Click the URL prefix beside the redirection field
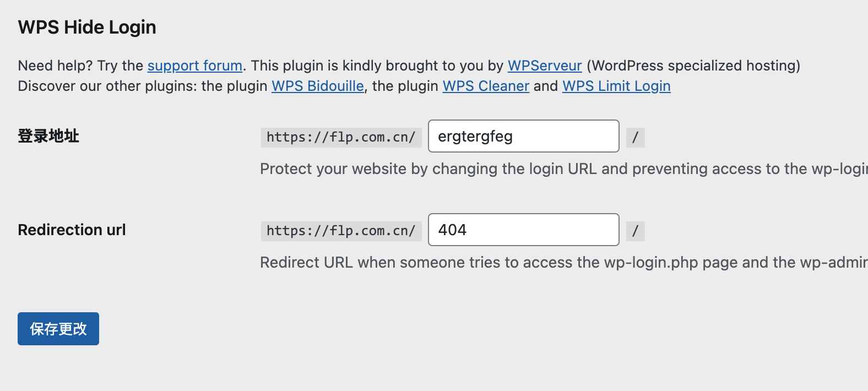Image resolution: width=868 pixels, height=391 pixels. pos(340,231)
